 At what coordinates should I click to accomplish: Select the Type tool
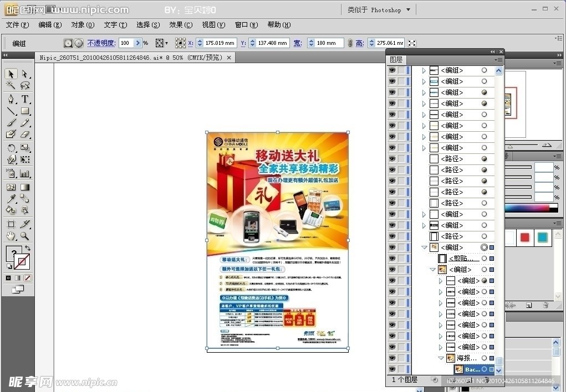(x=25, y=99)
